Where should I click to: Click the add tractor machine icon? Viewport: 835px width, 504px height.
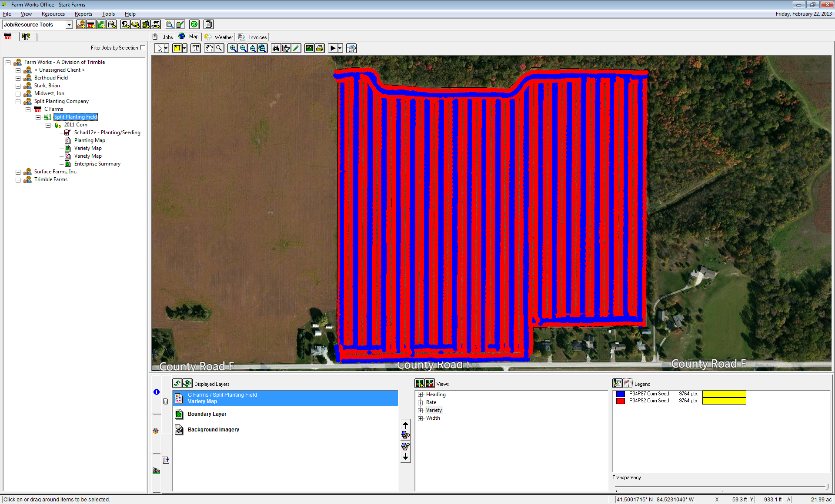[x=135, y=24]
